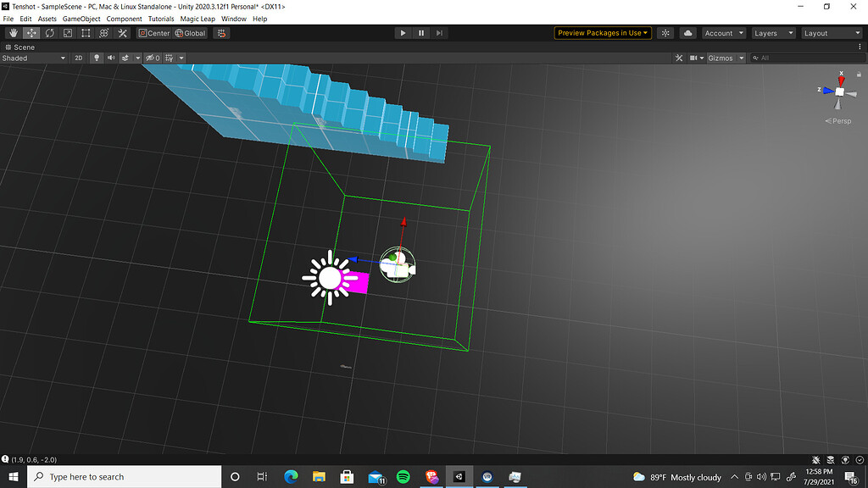Mute scene audio
This screenshot has width=868, height=488.
click(x=109, y=58)
